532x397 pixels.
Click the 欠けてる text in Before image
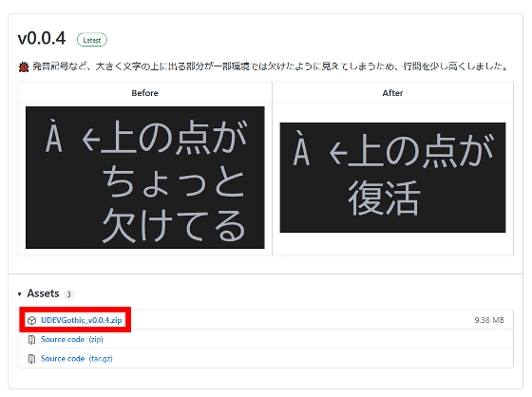point(174,225)
